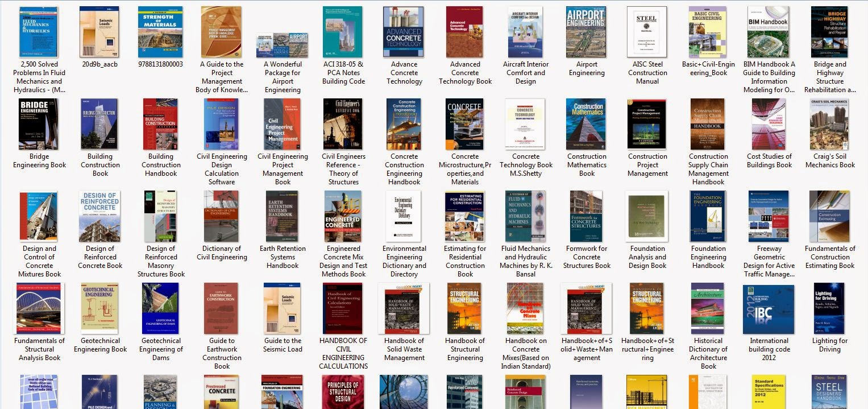
Task: Select the Strength of Materials cover labeled 9788131800003
Action: click(160, 32)
